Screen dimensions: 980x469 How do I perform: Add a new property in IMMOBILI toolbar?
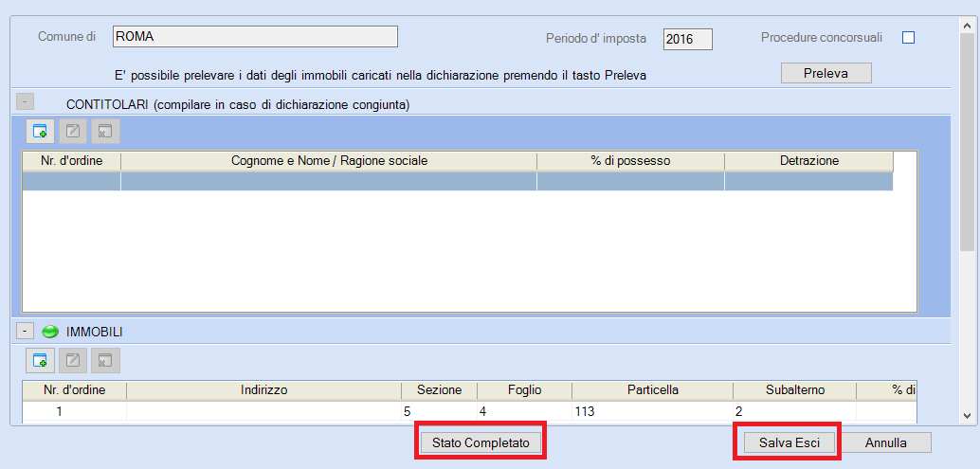click(x=40, y=360)
